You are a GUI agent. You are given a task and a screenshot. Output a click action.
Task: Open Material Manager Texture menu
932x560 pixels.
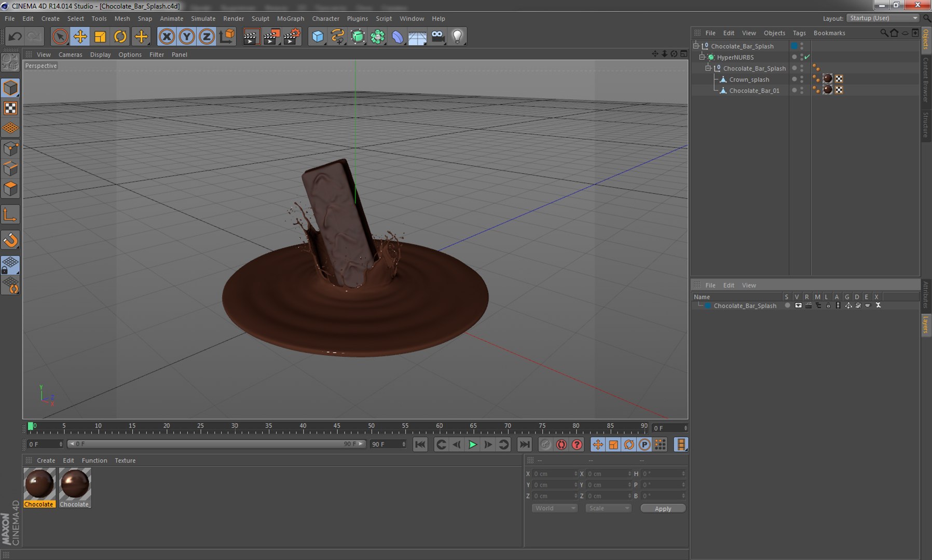125,460
